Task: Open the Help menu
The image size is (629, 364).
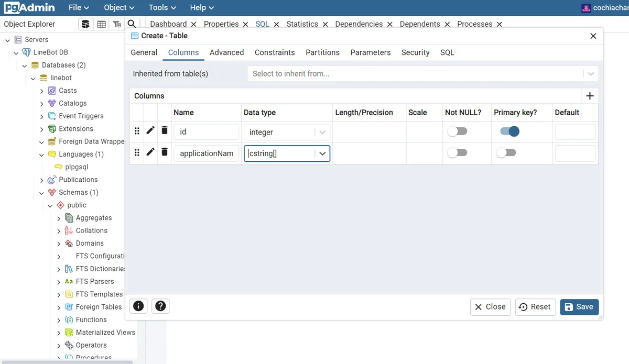Action: [202, 7]
